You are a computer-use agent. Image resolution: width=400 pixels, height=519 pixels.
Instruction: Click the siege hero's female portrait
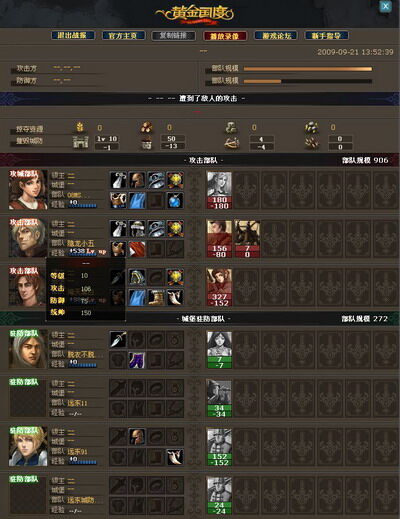(x=28, y=189)
